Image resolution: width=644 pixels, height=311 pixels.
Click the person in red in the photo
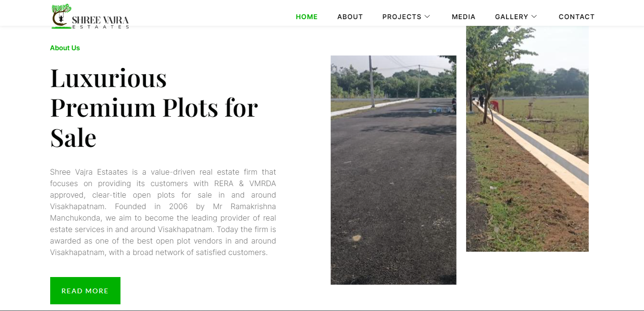pos(495,105)
